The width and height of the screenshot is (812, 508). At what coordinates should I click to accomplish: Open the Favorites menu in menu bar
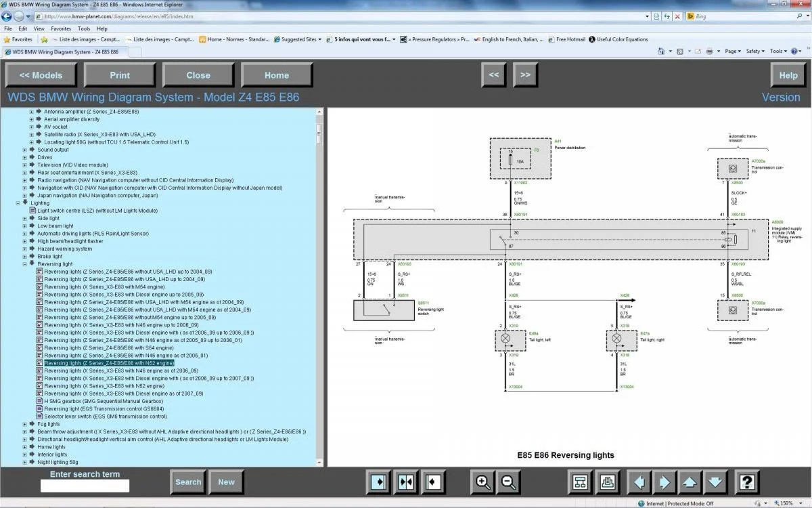[x=61, y=29]
